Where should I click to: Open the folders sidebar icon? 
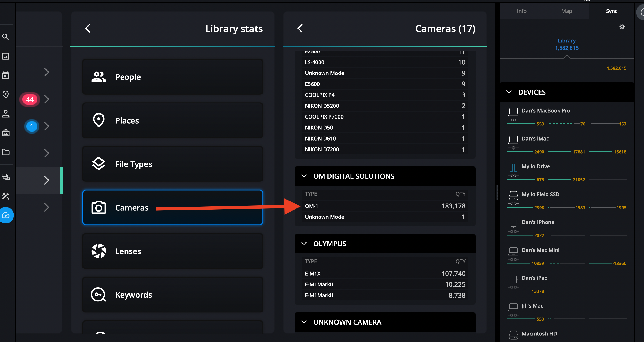pos(5,152)
